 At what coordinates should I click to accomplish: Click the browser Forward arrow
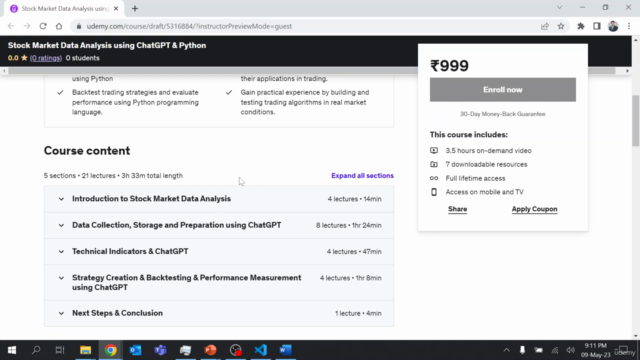[27, 26]
